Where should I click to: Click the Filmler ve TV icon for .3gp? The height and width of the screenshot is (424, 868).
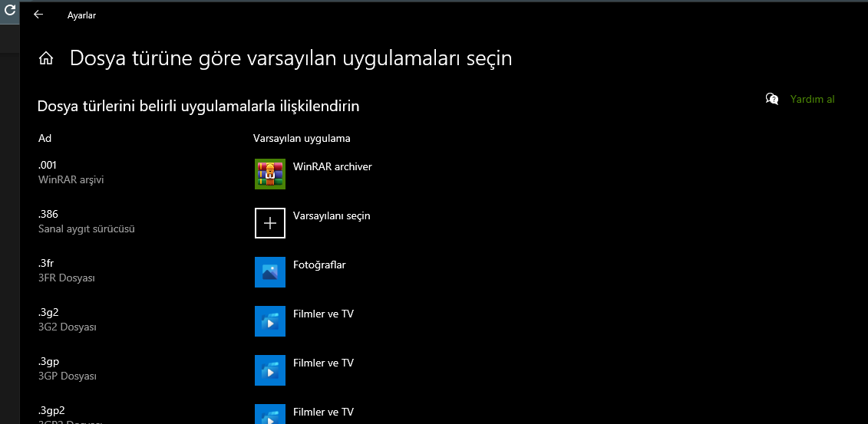tap(270, 370)
